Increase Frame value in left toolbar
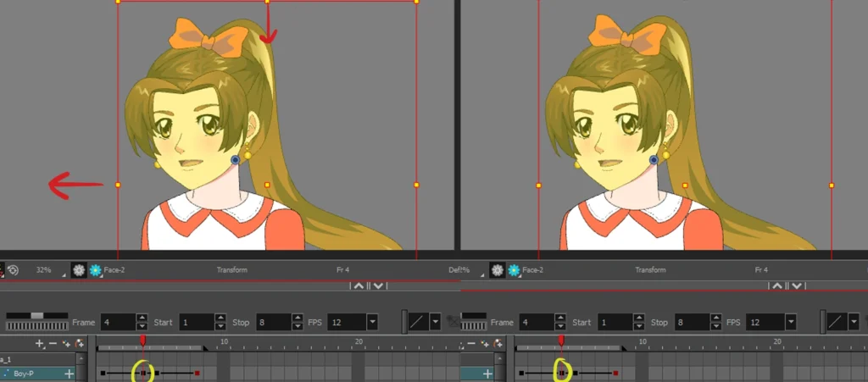This screenshot has width=868, height=382. pos(142,318)
